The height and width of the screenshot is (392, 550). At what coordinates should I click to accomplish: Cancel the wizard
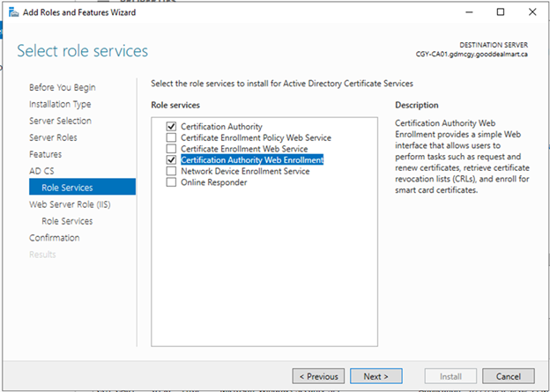pyautogui.click(x=509, y=376)
